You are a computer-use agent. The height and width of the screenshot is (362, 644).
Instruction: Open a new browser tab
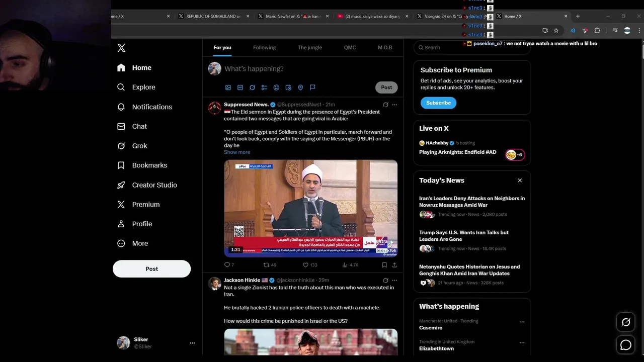(578, 17)
